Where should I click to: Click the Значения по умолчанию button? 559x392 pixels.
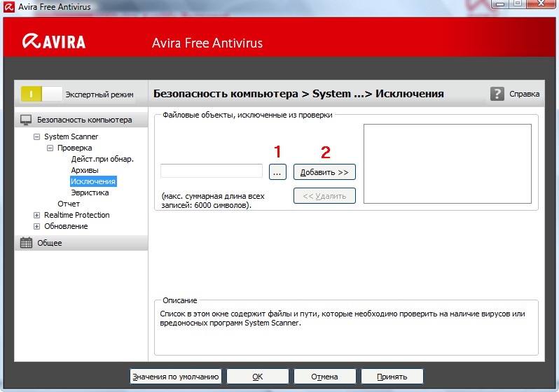[175, 377]
